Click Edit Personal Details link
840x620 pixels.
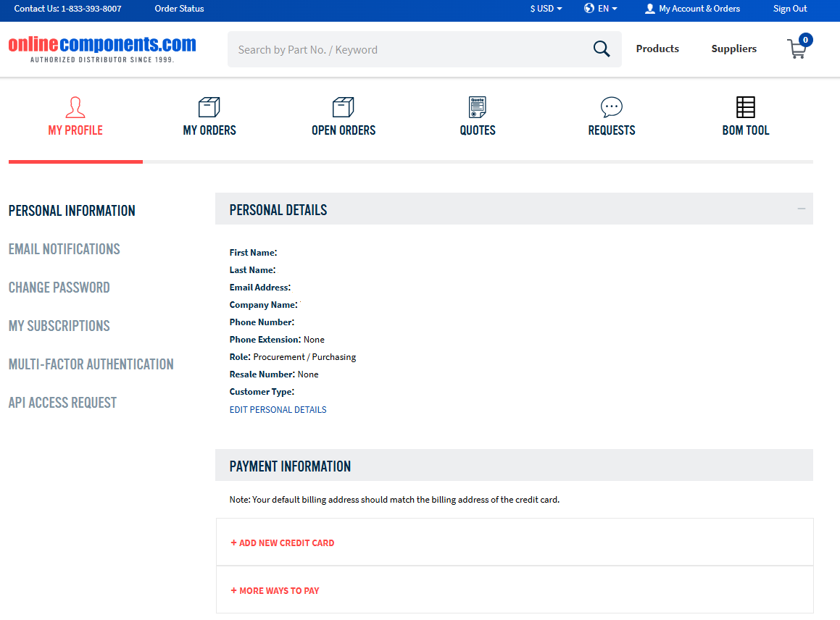pos(278,409)
